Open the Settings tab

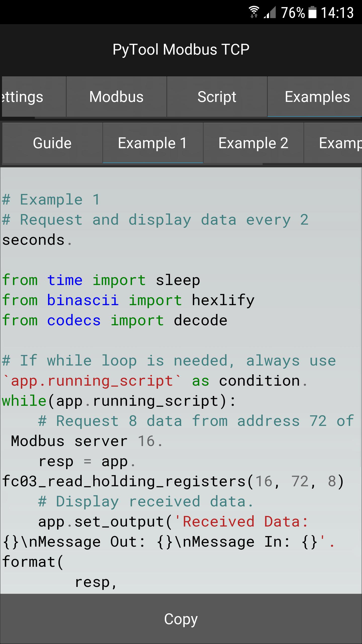click(34, 97)
